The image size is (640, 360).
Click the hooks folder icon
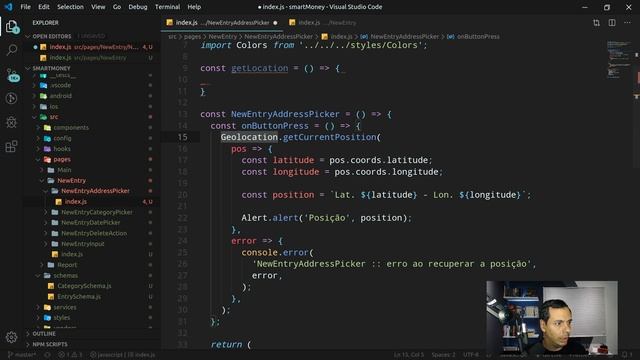click(x=47, y=149)
